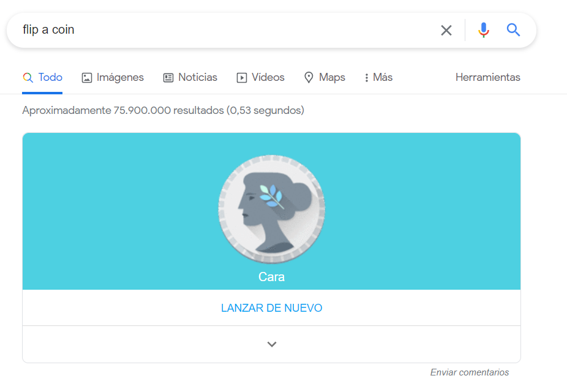This screenshot has height=392, width=567.
Task: Click the three-dot icon beside Más
Action: [x=366, y=78]
